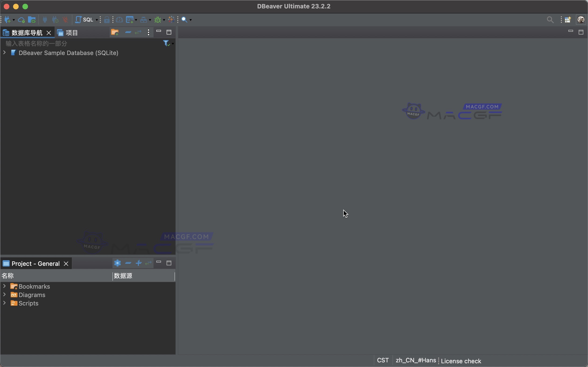Toggle link with editor in database navigator
Viewport: 588px width, 367px height.
138,32
